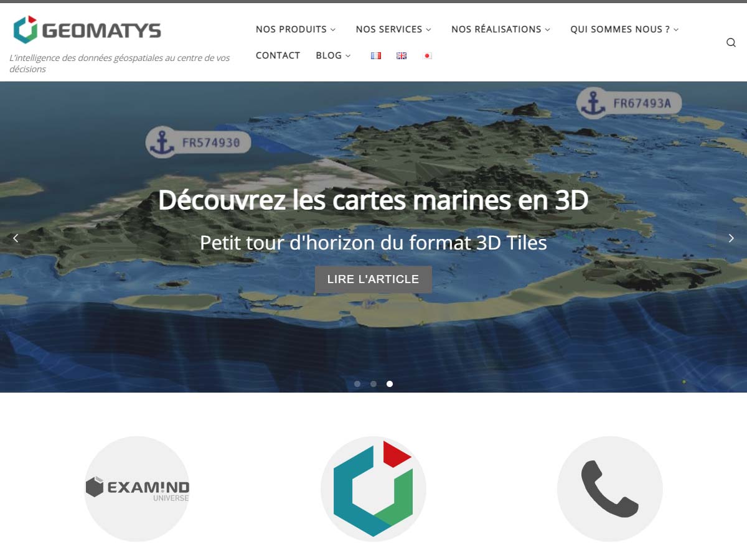
Task: Expand the Nos Services menu
Action: coord(393,29)
